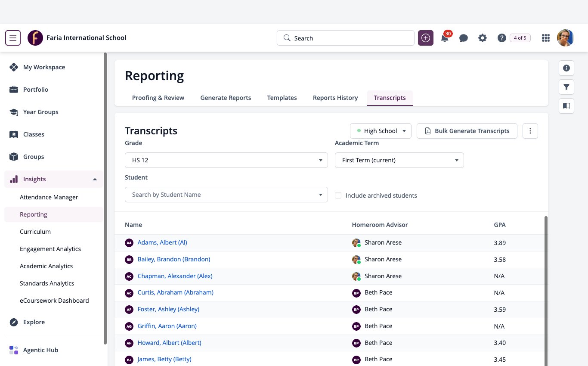
Task: Click the student table scrollbar
Action: [x=546, y=291]
